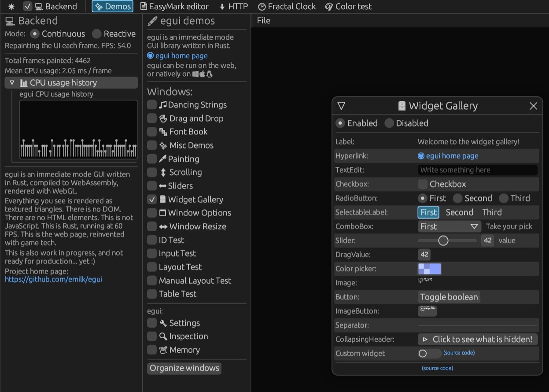Click the Memory notepad icon
Image resolution: width=549 pixels, height=392 pixels.
pyautogui.click(x=163, y=350)
